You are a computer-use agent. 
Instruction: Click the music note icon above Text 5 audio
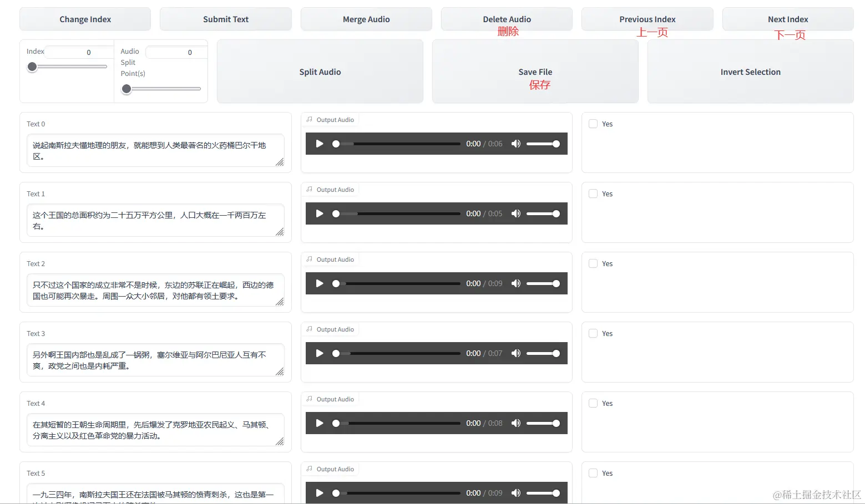310,469
